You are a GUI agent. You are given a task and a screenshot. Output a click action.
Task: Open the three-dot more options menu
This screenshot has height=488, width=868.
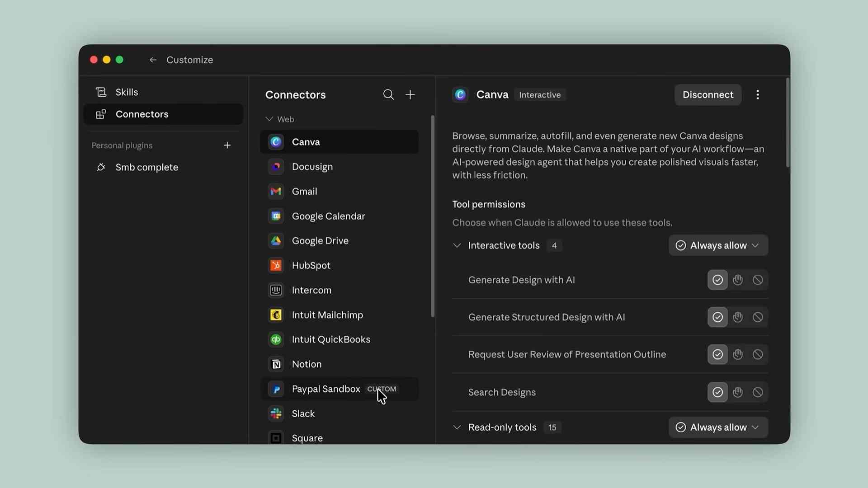[x=758, y=95]
